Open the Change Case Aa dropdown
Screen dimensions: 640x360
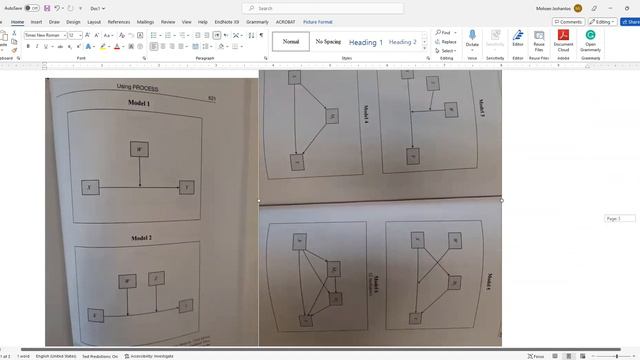pos(108,36)
